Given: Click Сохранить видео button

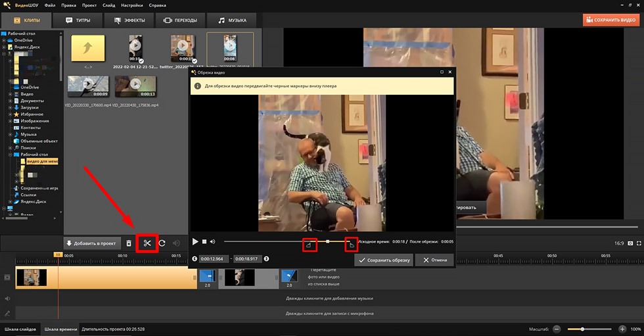Looking at the screenshot, I should coord(611,20).
